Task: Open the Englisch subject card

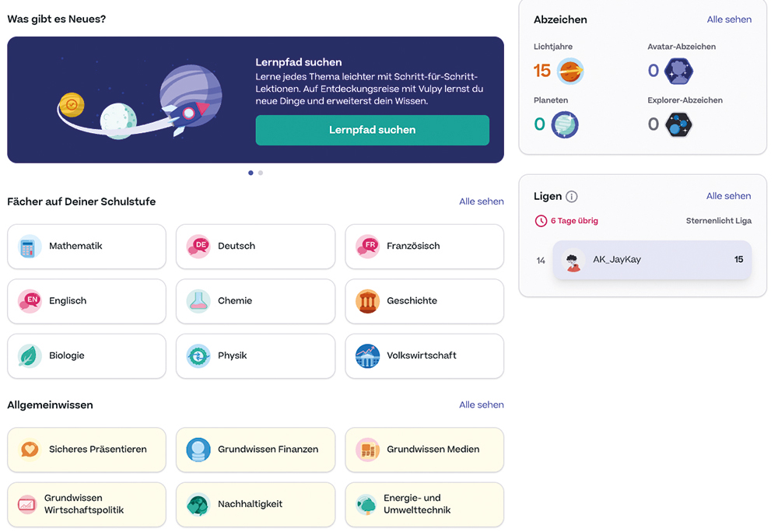Action: 87,301
